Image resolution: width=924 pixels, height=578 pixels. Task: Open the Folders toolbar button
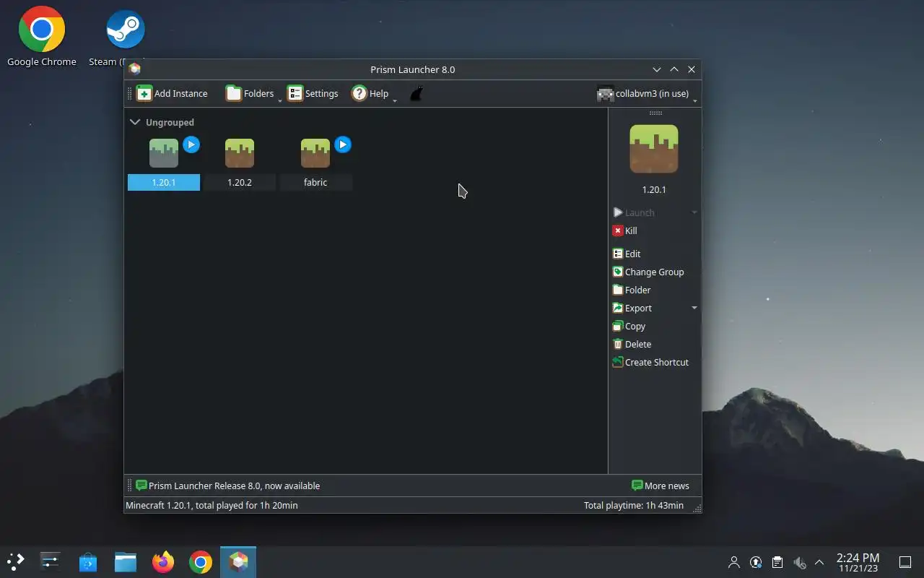(250, 93)
